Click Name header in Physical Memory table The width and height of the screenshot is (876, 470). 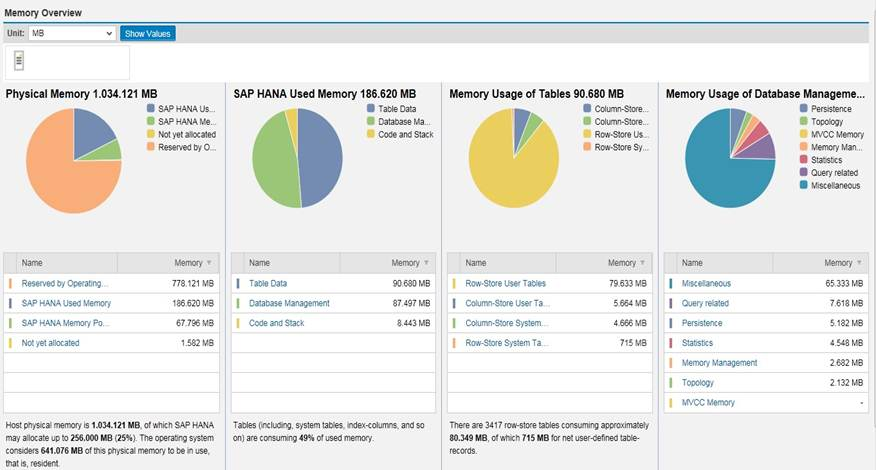[x=67, y=263]
